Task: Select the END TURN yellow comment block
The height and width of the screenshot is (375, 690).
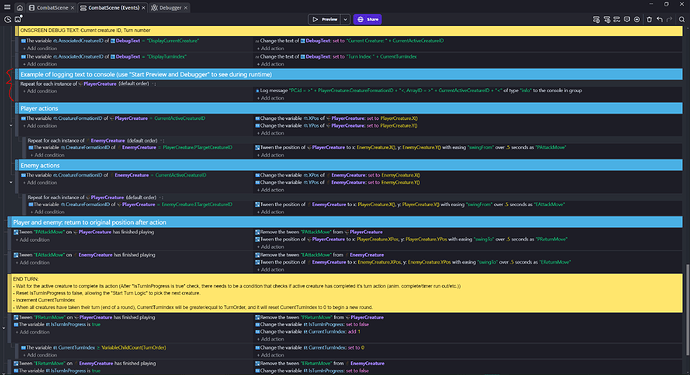Action: 346,293
